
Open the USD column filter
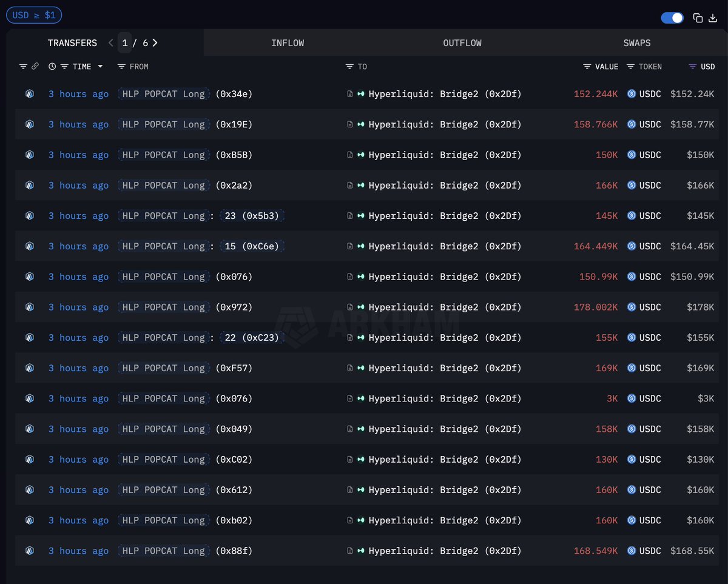pos(692,67)
